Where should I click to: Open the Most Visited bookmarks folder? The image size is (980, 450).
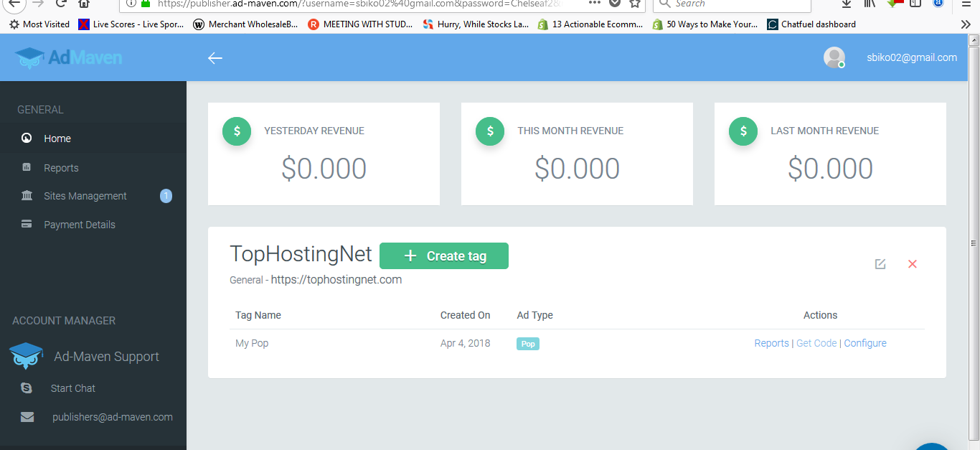[39, 24]
